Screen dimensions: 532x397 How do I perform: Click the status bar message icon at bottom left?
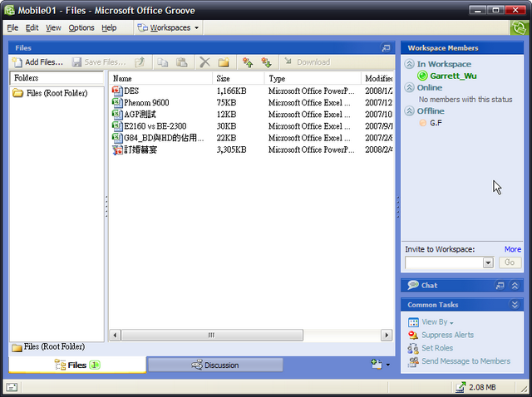[12, 387]
